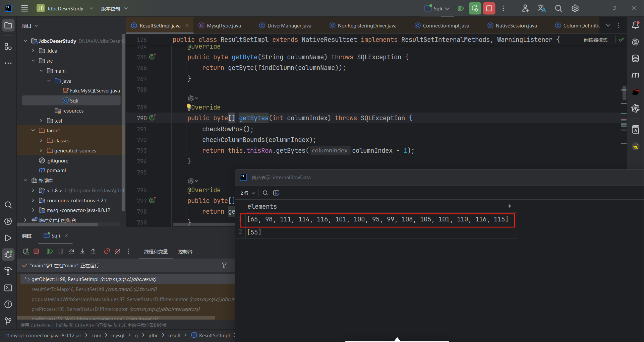644x342 pixels.
Task: Toggle Mute Breakpoints in debug toolbar
Action: point(118,251)
